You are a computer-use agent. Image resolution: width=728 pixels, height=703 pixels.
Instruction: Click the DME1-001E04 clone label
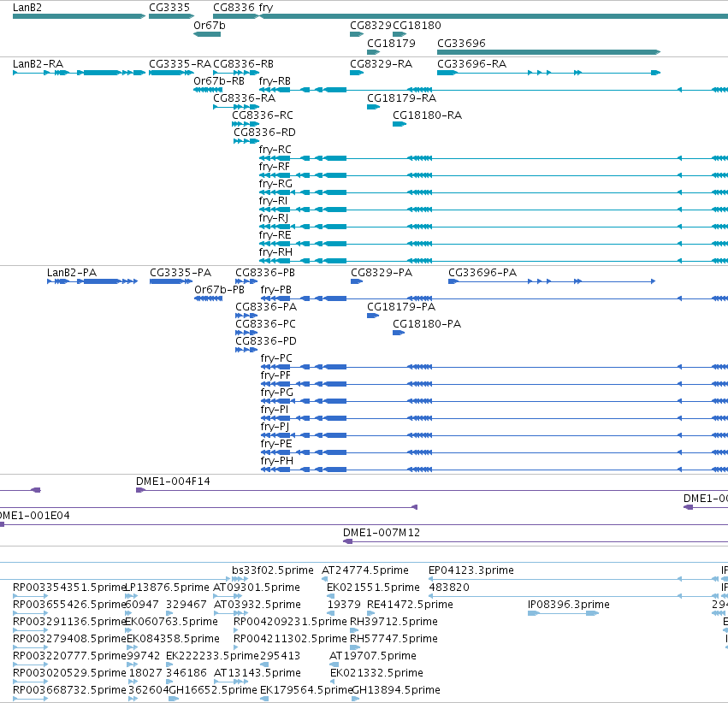pos(34,516)
